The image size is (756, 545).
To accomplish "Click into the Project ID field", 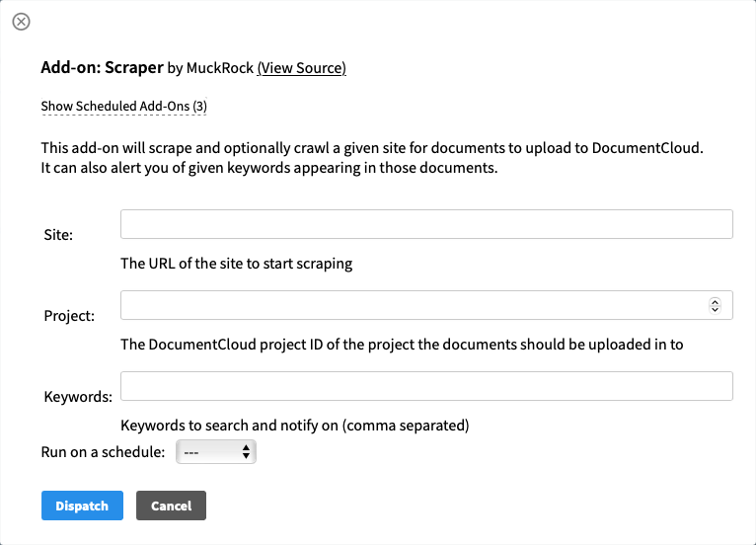I will click(x=415, y=305).
